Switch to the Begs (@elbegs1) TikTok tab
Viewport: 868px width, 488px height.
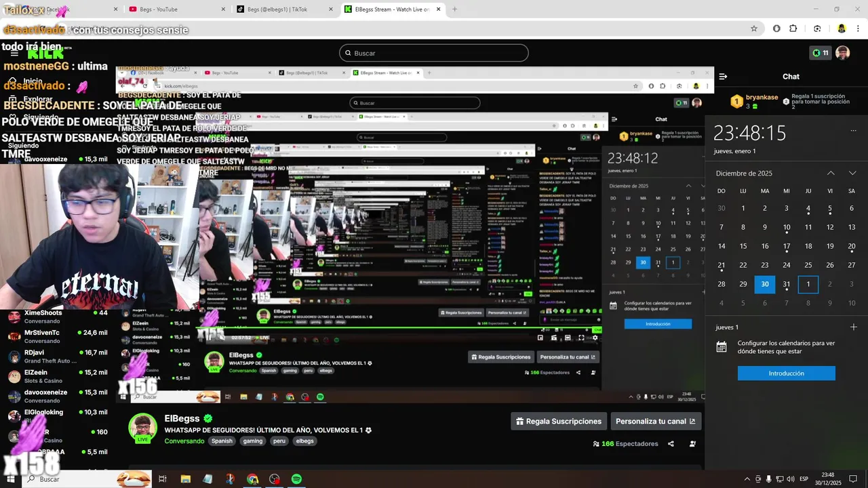click(x=283, y=9)
